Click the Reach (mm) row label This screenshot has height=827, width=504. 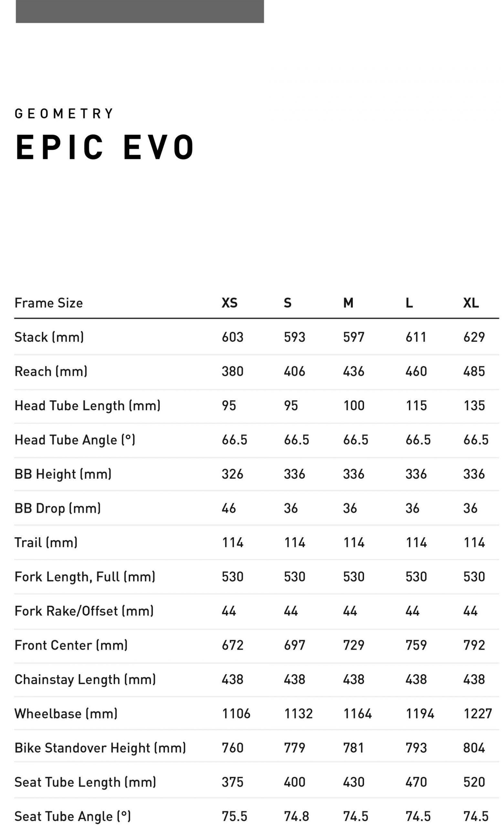[x=51, y=372]
